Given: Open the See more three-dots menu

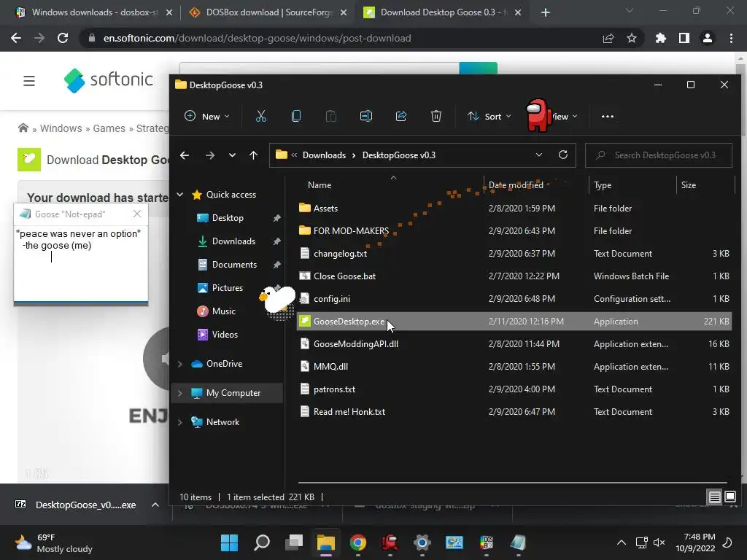Looking at the screenshot, I should click(608, 116).
